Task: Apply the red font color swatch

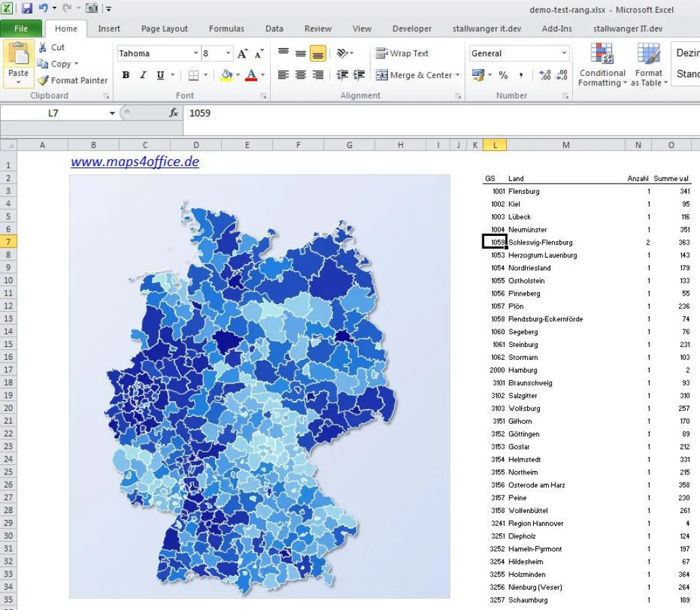Action: [250, 75]
